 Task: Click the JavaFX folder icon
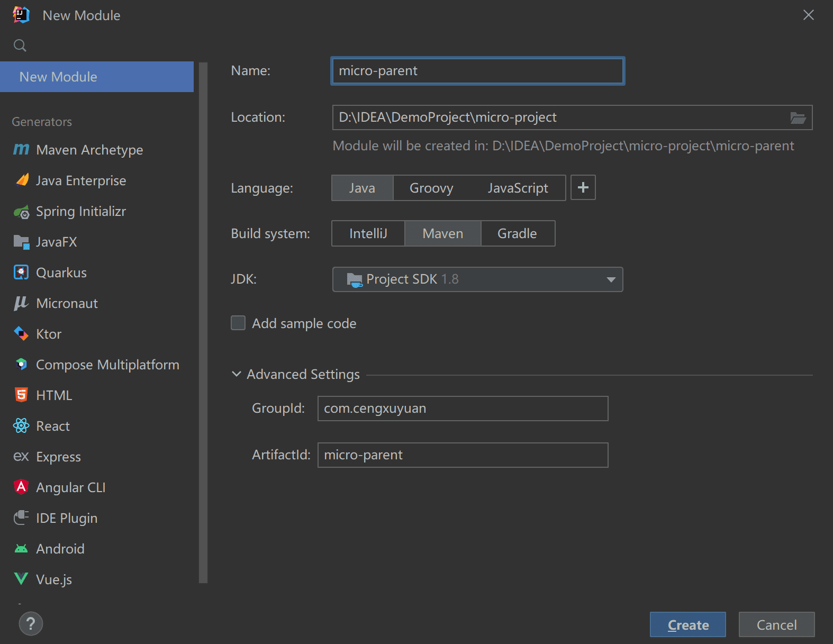point(22,242)
